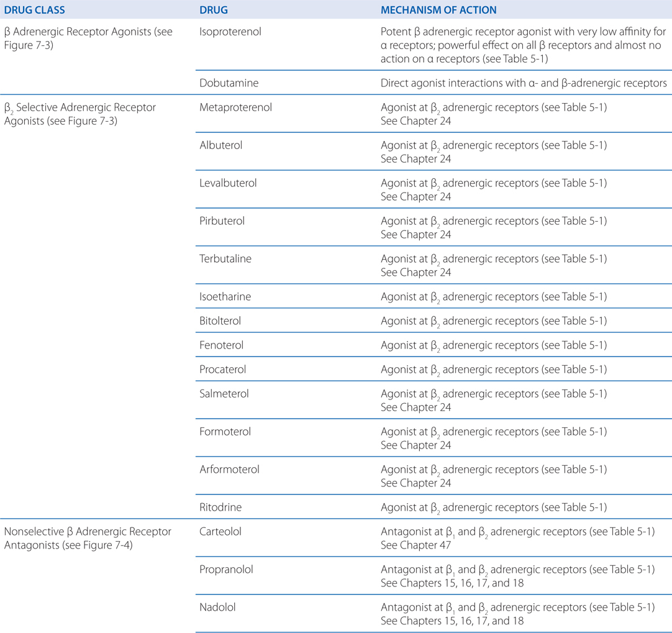
Task: Select the Levalbuterol drug name
Action: pos(228,183)
